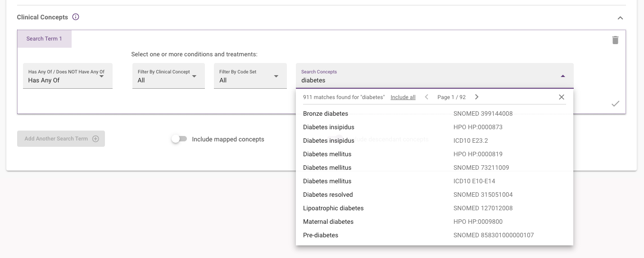Toggle Include mapped concepts switch
Viewport: 644px width, 258px height.
(179, 139)
